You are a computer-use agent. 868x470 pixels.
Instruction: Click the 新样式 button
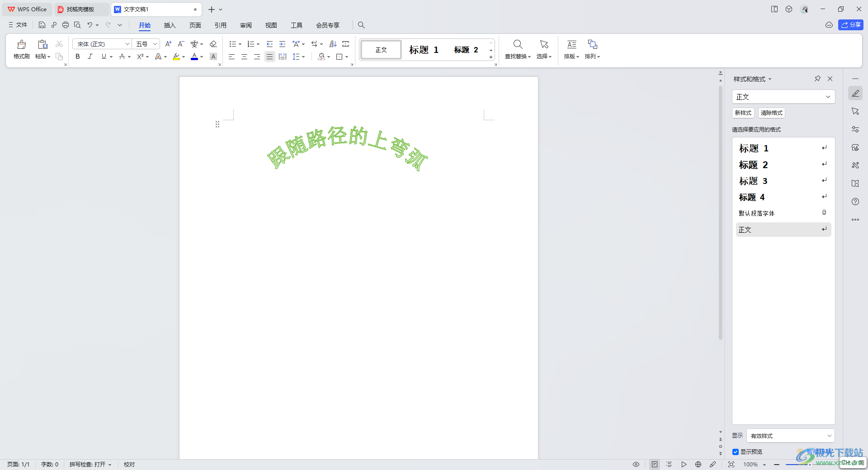pyautogui.click(x=743, y=113)
